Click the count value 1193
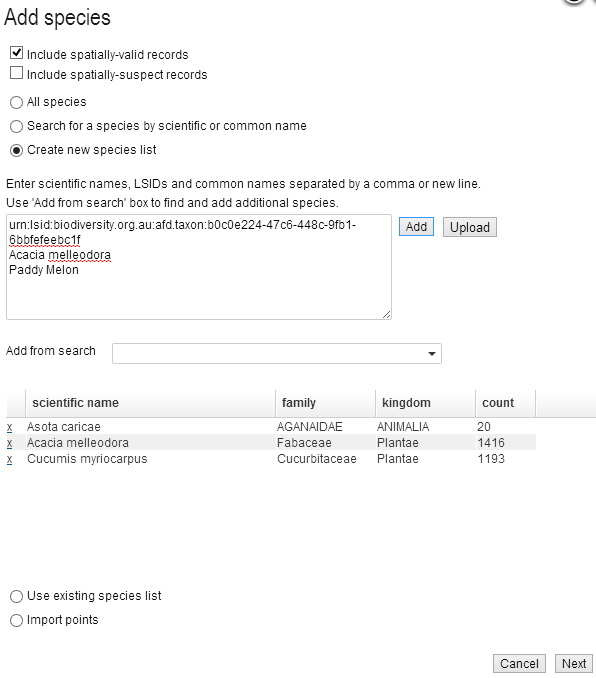The width and height of the screenshot is (596, 678). [491, 459]
